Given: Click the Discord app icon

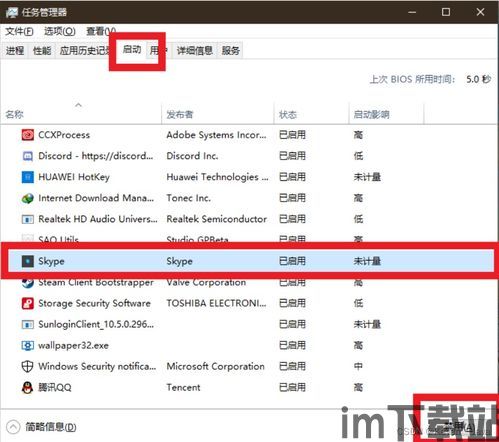Looking at the screenshot, I should pos(27,156).
